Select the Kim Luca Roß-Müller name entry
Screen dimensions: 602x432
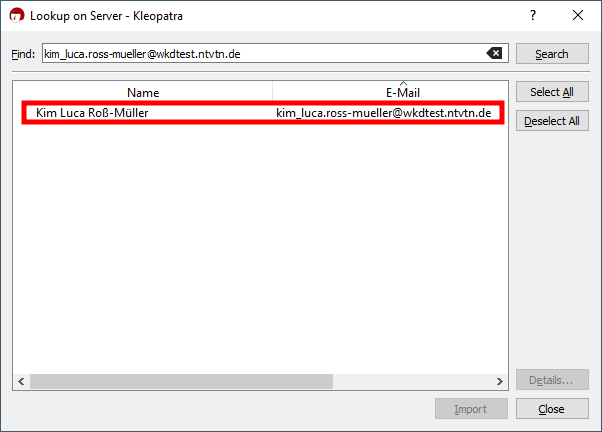pyautogui.click(x=92, y=113)
